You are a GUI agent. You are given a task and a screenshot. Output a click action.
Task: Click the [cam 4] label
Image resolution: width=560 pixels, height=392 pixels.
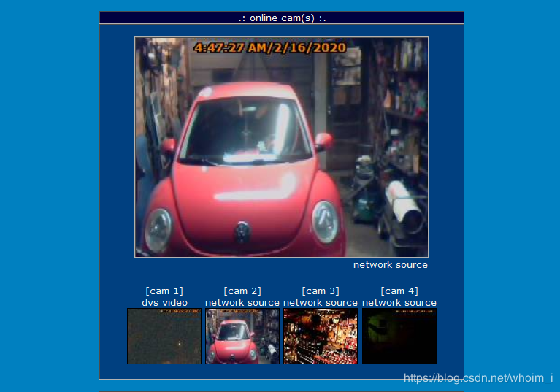click(399, 291)
